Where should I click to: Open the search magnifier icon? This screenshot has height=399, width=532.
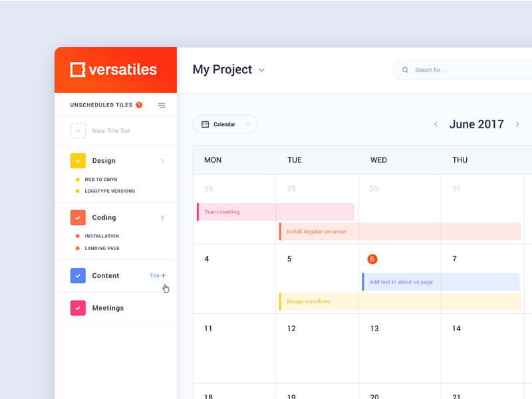coord(405,70)
